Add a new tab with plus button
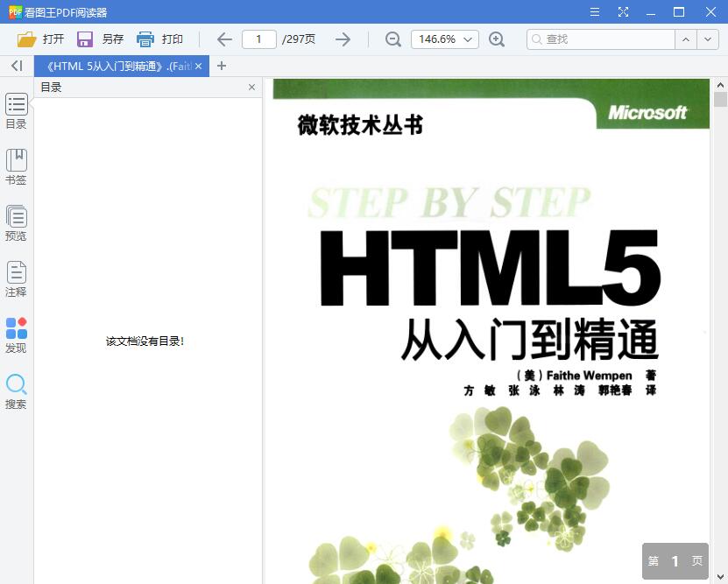728x584 pixels. (222, 66)
